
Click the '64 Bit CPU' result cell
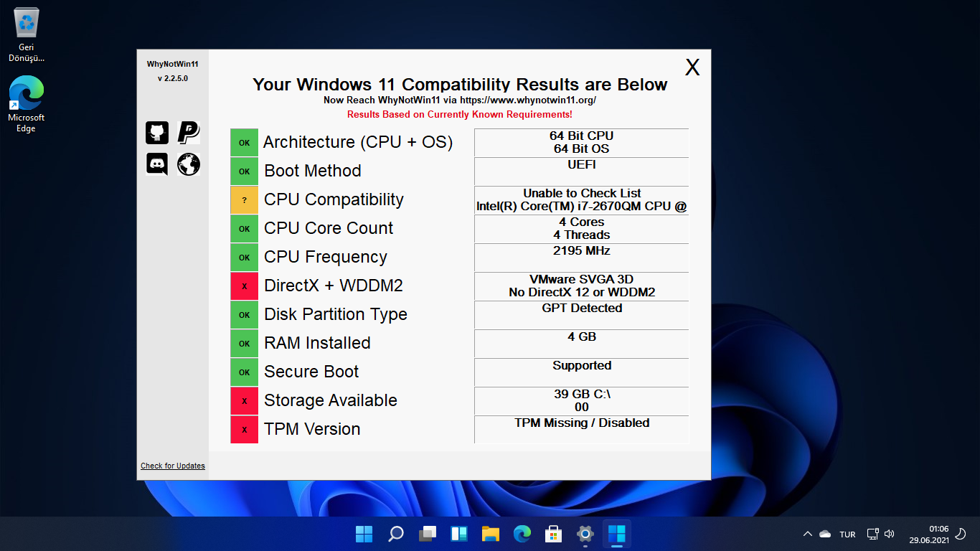point(582,143)
